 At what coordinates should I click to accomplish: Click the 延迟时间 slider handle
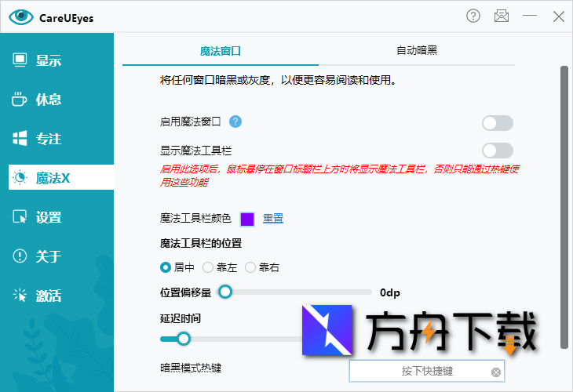click(x=184, y=339)
